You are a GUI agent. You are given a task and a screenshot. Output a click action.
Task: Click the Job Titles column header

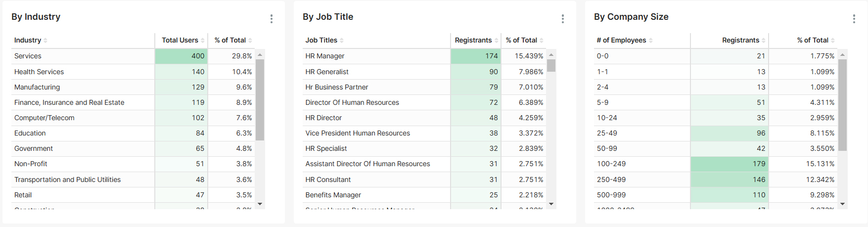(x=376, y=41)
